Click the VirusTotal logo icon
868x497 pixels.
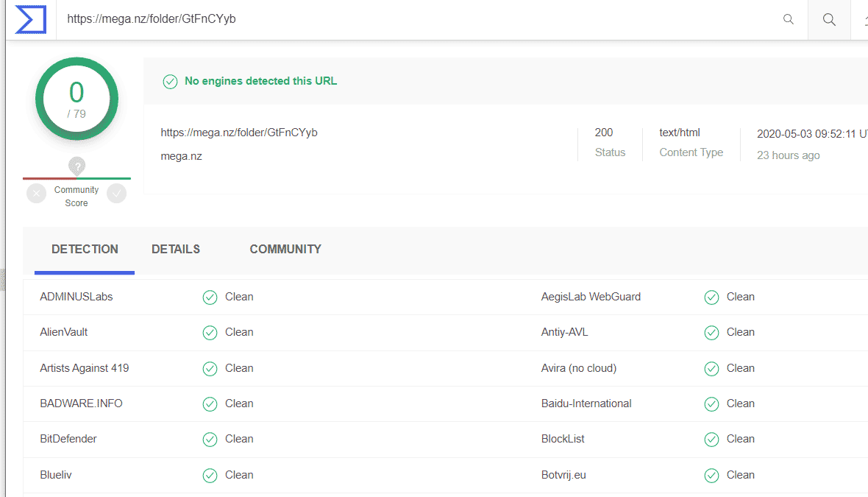pos(31,20)
